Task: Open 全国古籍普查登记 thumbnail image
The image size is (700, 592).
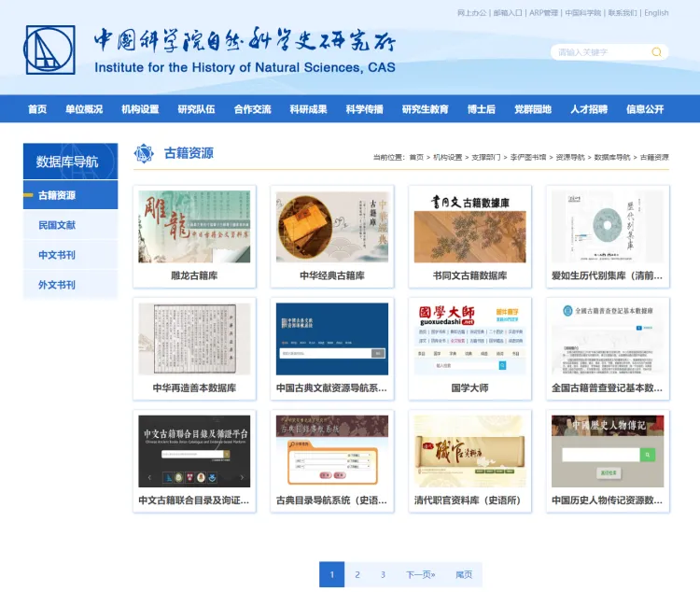Action: 608,339
